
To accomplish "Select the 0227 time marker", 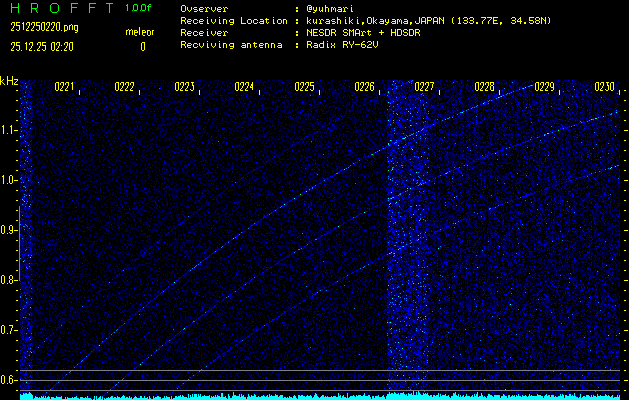I will pos(424,87).
